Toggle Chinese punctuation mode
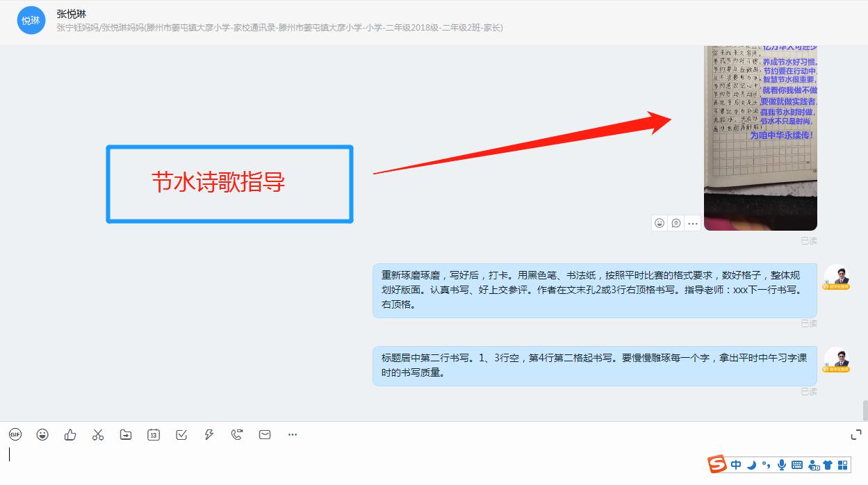Image resolution: width=868 pixels, height=485 pixels. [767, 465]
